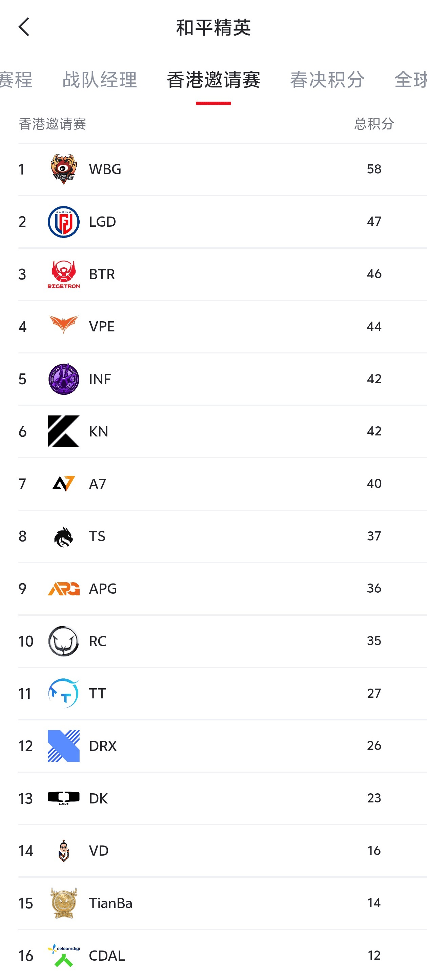Tap the A7 team logo
Viewport: 427px width, 980px height.
[64, 484]
